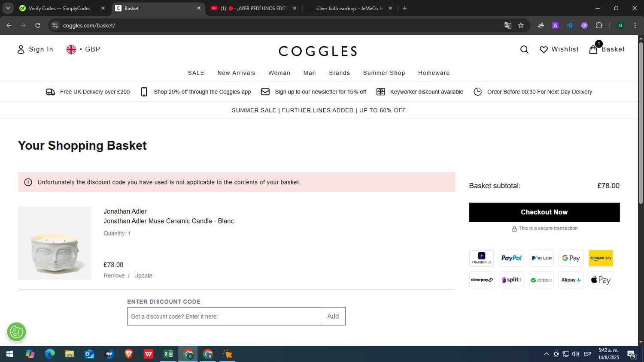Screen dimensions: 644x362
Task: Click the candle product thumbnail
Action: 55,243
